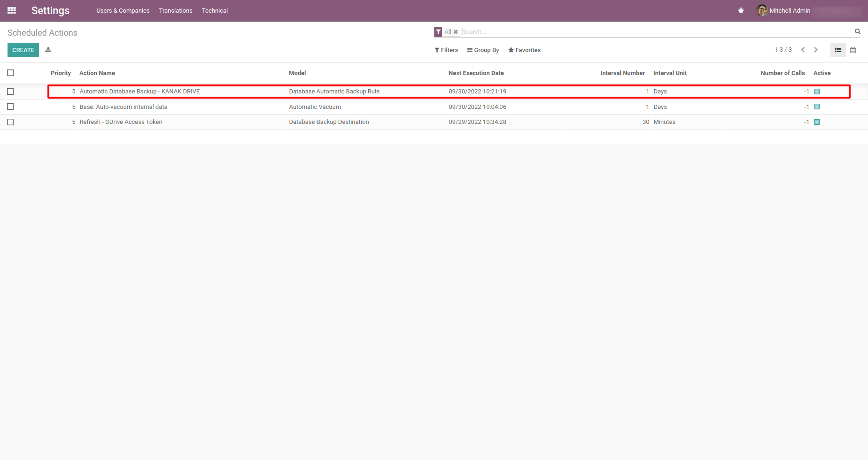Open the Filters dropdown

coord(446,50)
